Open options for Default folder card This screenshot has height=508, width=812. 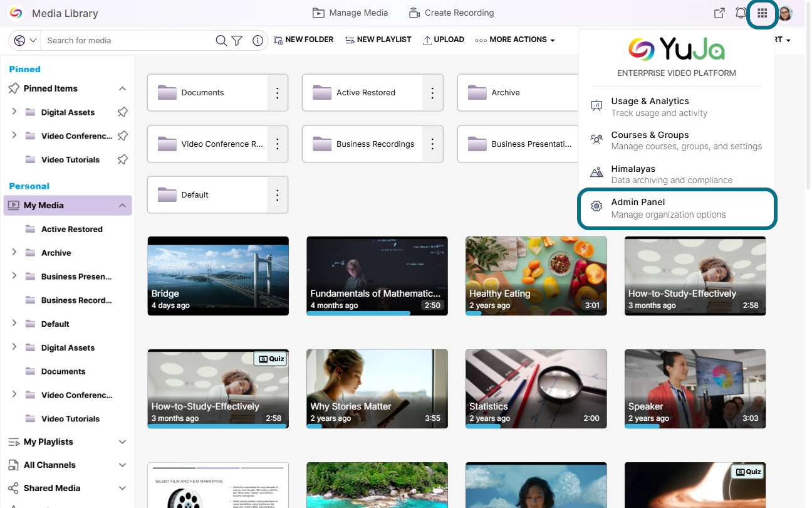pyautogui.click(x=278, y=195)
